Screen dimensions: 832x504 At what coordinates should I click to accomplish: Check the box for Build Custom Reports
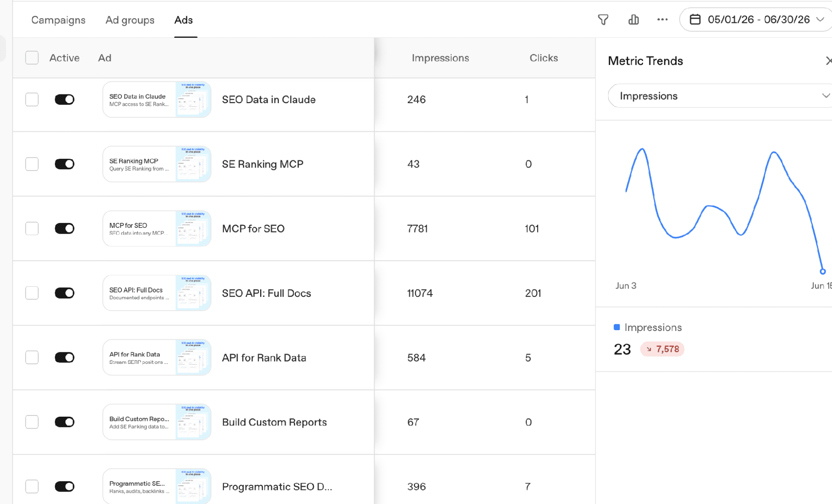(32, 422)
